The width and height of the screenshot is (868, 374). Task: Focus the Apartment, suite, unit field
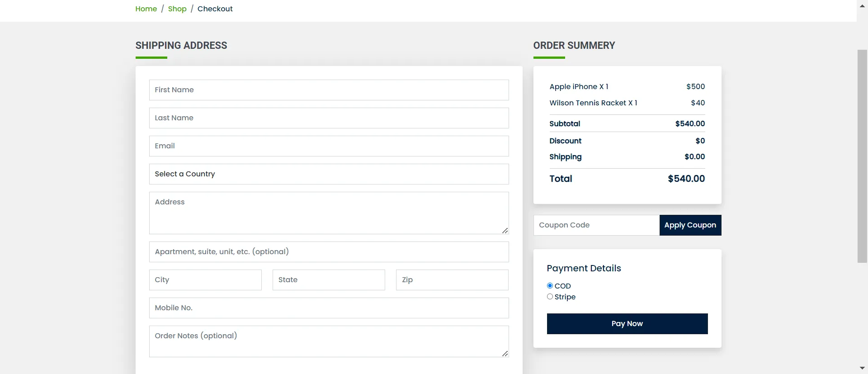pos(329,252)
